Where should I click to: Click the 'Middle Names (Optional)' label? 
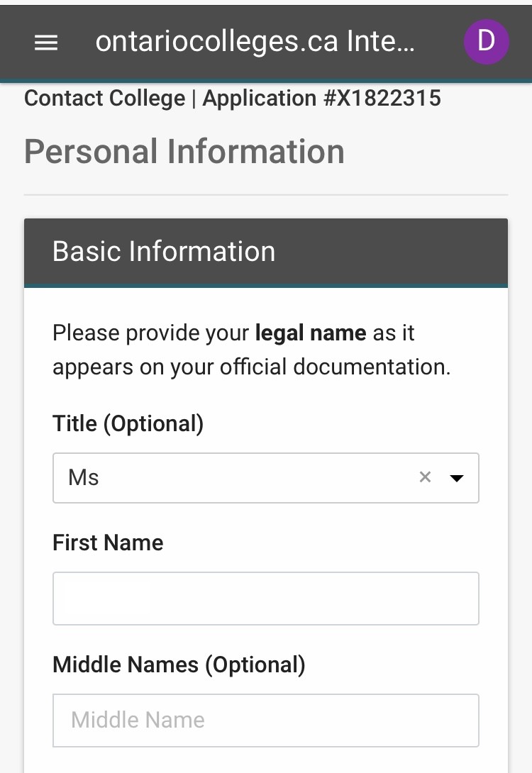click(179, 664)
